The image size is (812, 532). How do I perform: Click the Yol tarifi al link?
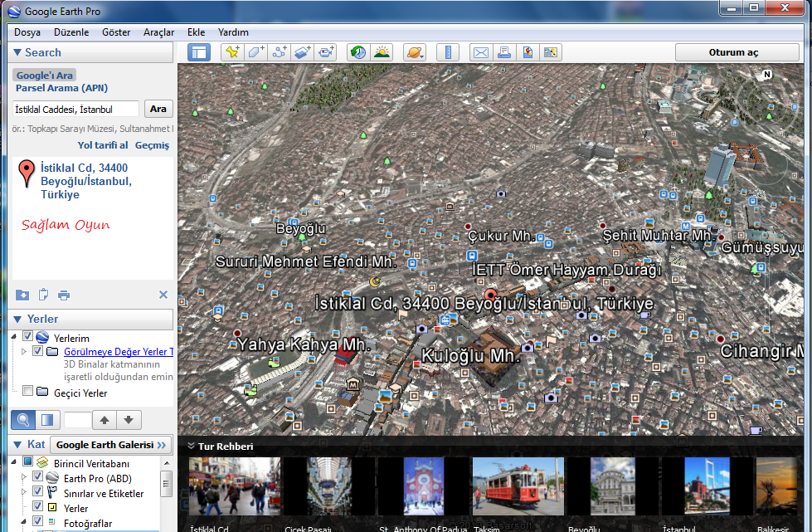(x=103, y=145)
